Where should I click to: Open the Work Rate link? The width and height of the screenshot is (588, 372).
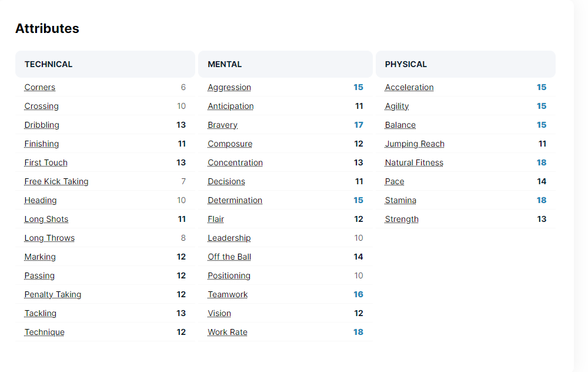coord(228,333)
